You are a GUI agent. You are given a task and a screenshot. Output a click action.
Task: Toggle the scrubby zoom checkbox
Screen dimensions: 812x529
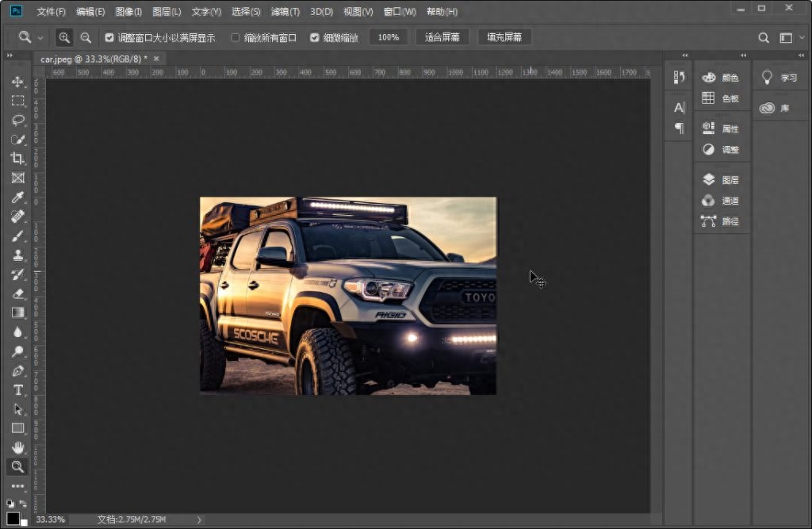pyautogui.click(x=314, y=37)
